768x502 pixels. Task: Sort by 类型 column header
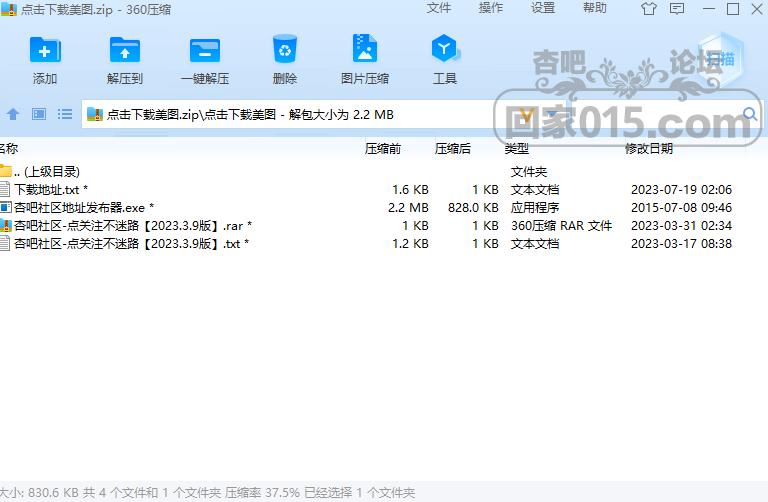[516, 148]
